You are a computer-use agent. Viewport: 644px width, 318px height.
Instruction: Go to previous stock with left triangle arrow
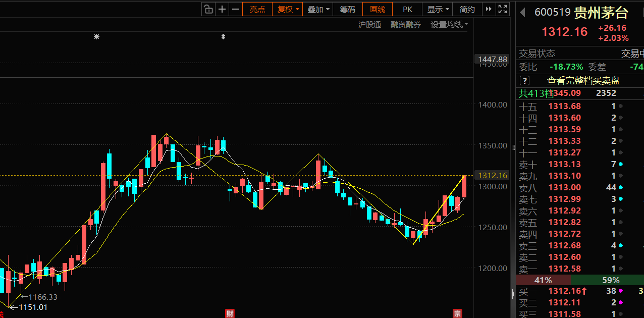click(x=523, y=12)
